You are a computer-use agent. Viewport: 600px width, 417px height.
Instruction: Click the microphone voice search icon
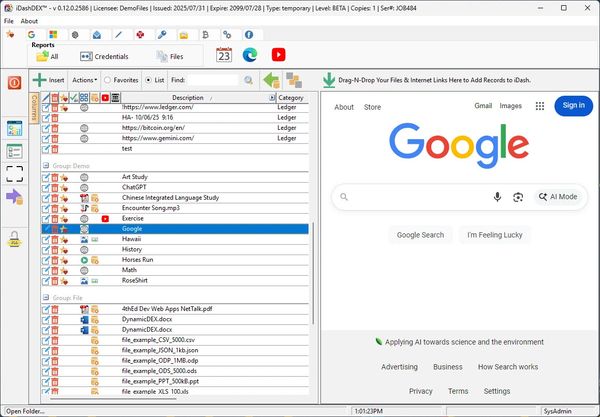pyautogui.click(x=497, y=197)
